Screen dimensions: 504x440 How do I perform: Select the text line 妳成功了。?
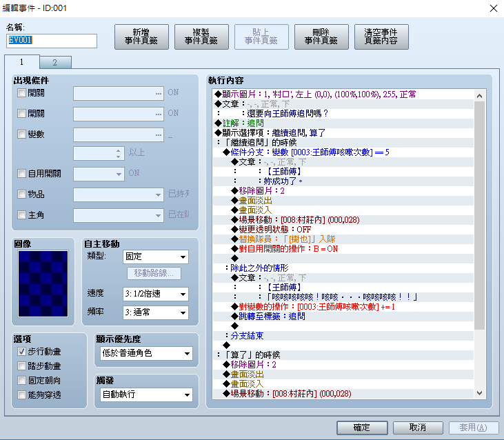click(x=343, y=181)
